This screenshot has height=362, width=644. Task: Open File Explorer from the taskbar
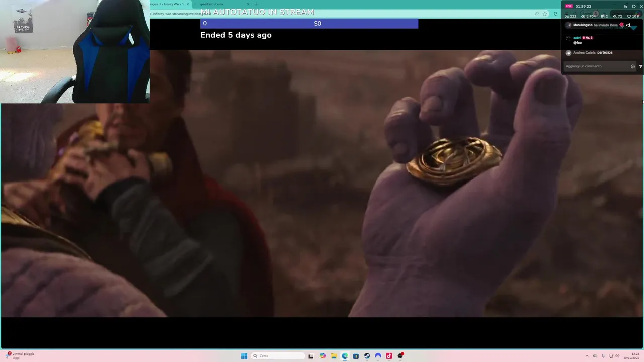coord(334,356)
